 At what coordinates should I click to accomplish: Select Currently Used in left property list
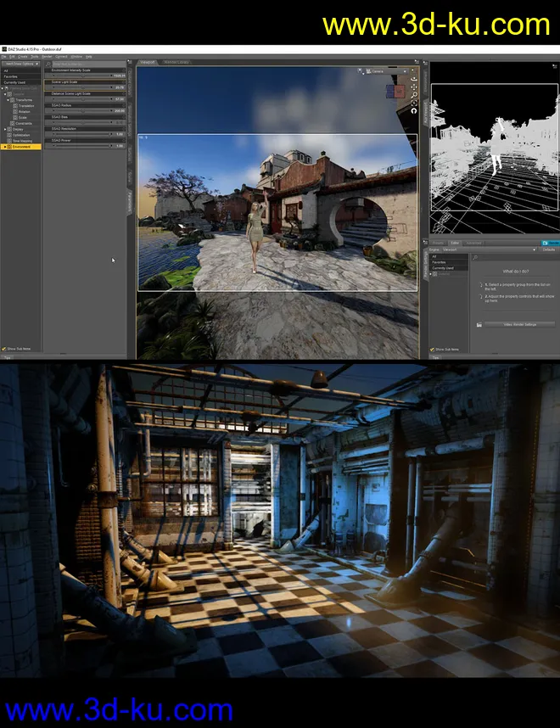[21, 82]
